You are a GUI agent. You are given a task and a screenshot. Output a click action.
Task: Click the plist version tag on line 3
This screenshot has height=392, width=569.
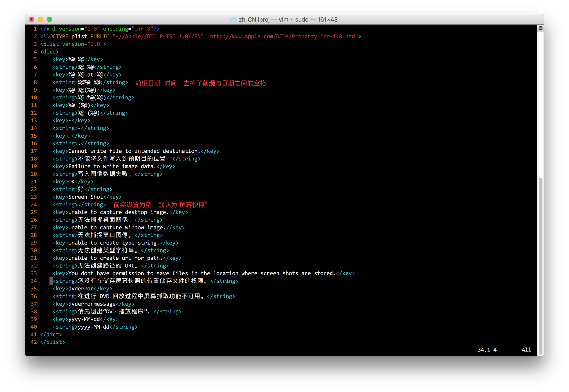pos(73,44)
